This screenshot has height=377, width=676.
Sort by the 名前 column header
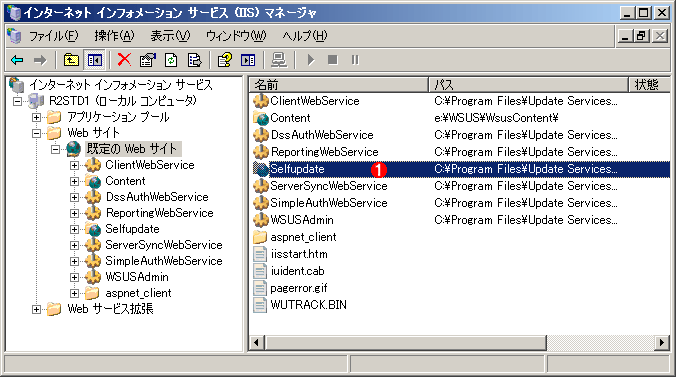coord(339,85)
